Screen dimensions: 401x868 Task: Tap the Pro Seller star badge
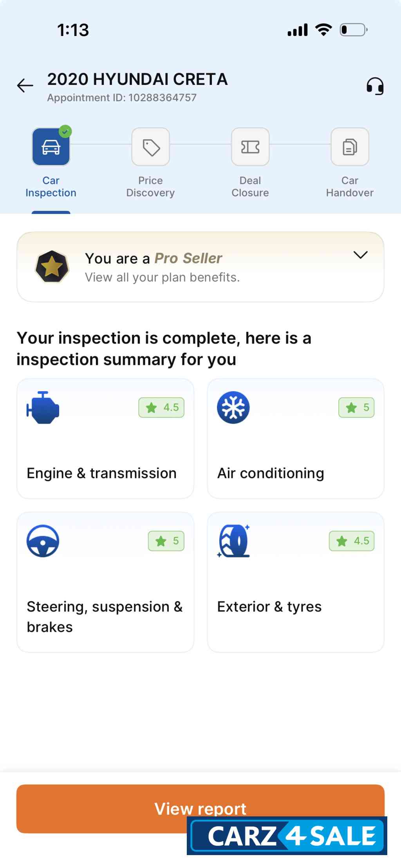click(52, 267)
